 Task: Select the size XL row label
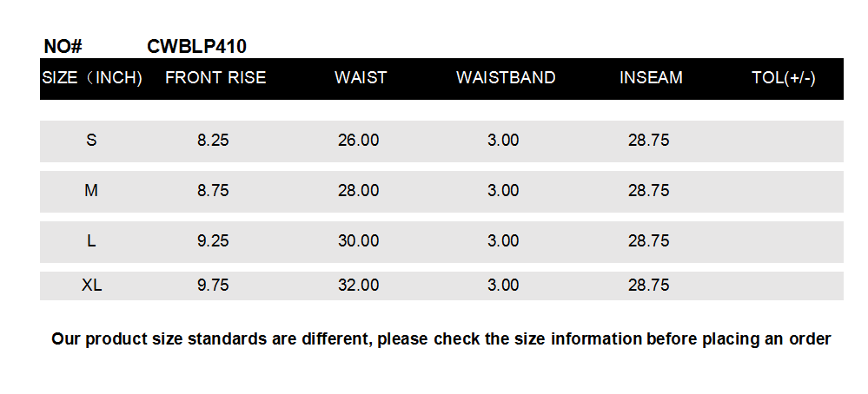coord(91,286)
